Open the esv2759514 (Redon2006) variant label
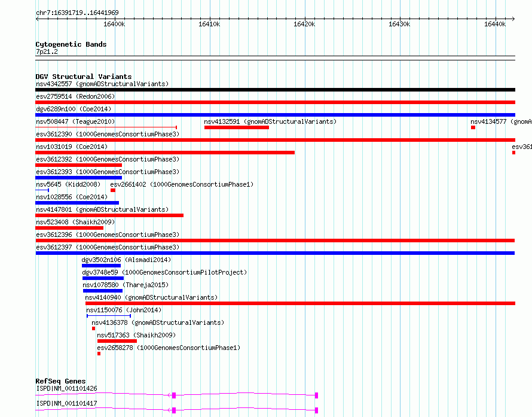 (x=75, y=96)
